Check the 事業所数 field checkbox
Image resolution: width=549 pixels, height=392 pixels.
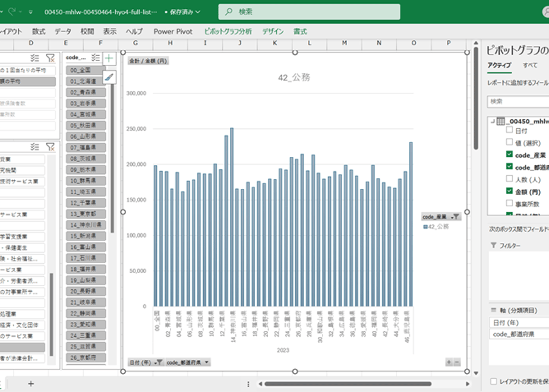pos(509,203)
